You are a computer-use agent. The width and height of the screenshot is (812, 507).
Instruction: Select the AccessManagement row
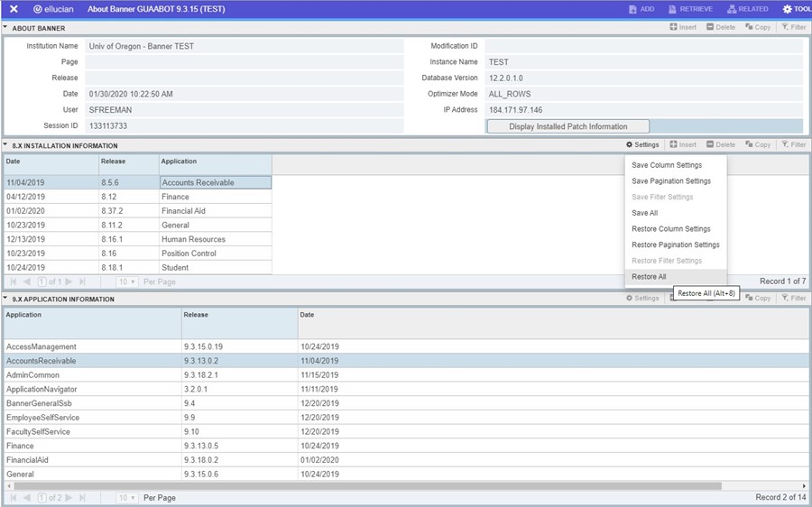407,346
